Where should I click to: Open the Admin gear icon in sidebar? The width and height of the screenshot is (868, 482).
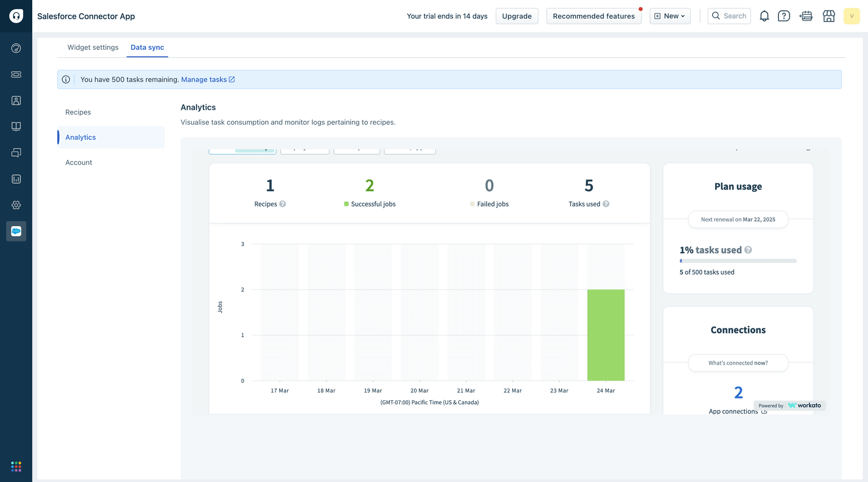16,205
